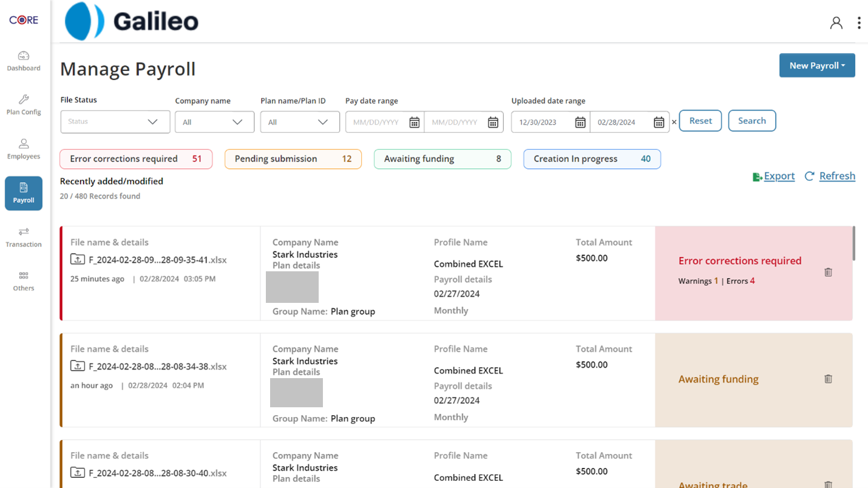The image size is (868, 488).
Task: Click the Refresh circular arrow icon
Action: tap(809, 176)
